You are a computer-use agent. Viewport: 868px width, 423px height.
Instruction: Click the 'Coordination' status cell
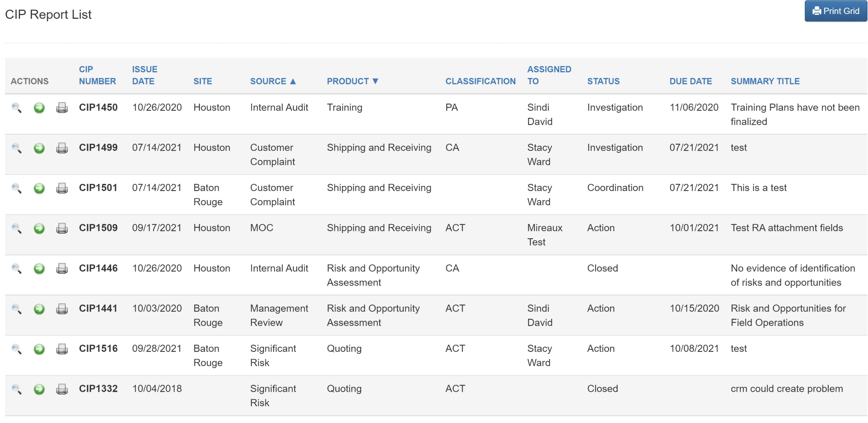click(x=615, y=187)
